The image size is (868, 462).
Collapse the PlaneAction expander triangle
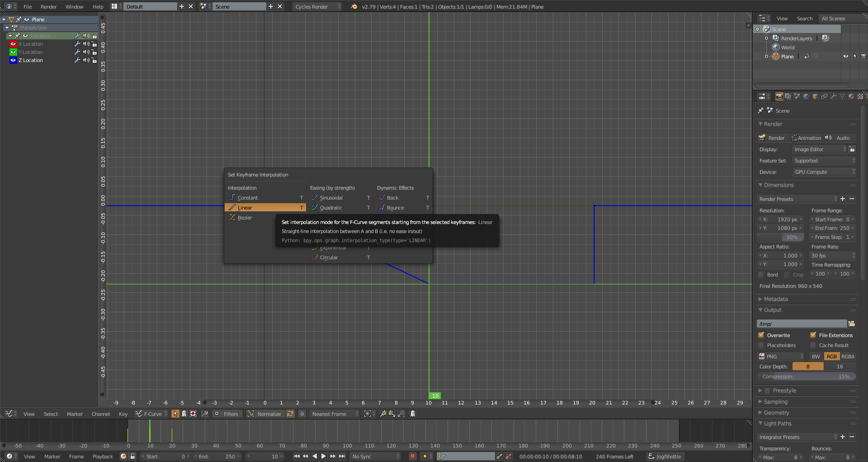(x=7, y=28)
